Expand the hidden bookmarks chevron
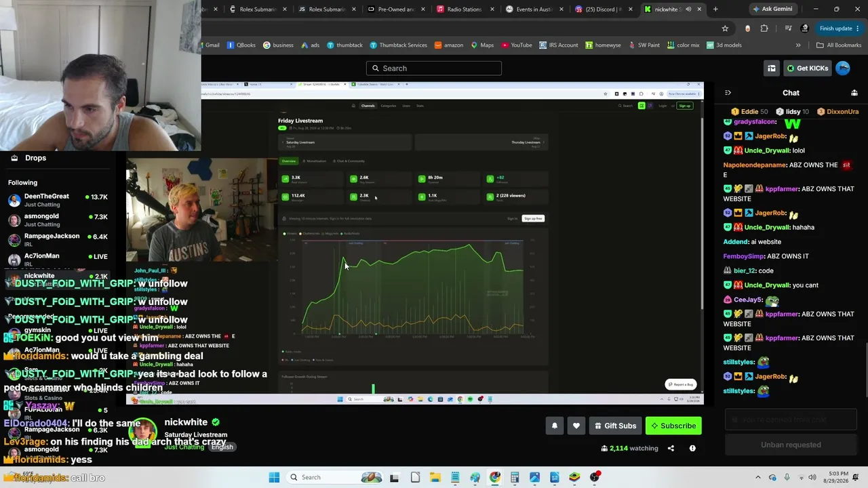The height and width of the screenshot is (488, 868). (798, 45)
